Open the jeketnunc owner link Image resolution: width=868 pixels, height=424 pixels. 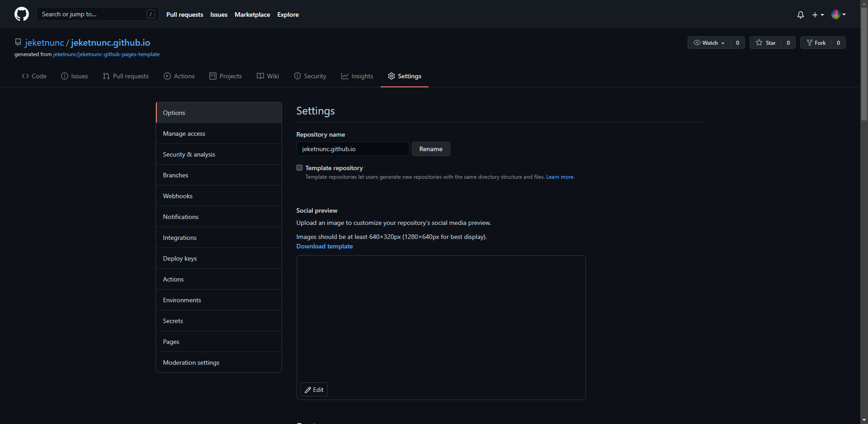point(44,43)
